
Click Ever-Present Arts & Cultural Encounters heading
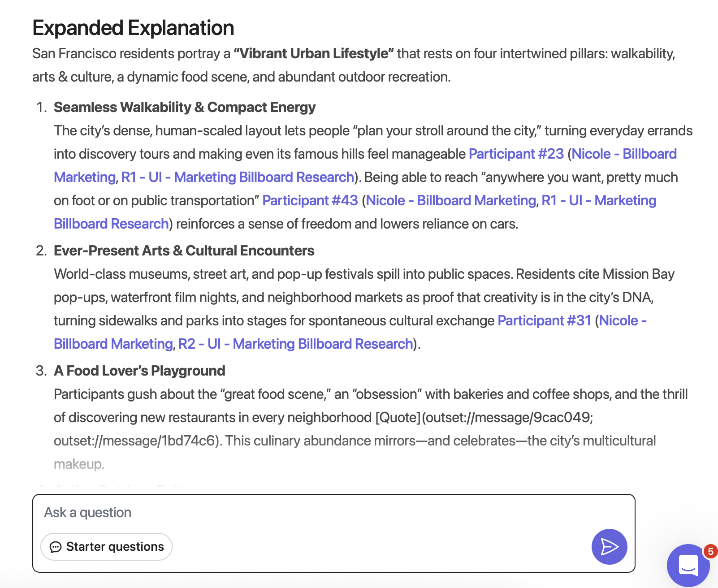(x=184, y=251)
